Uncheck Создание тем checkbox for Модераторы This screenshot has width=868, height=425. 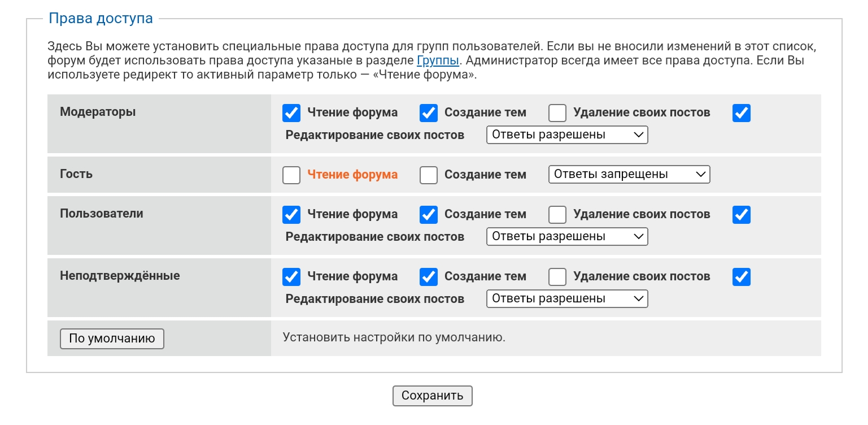click(x=429, y=113)
